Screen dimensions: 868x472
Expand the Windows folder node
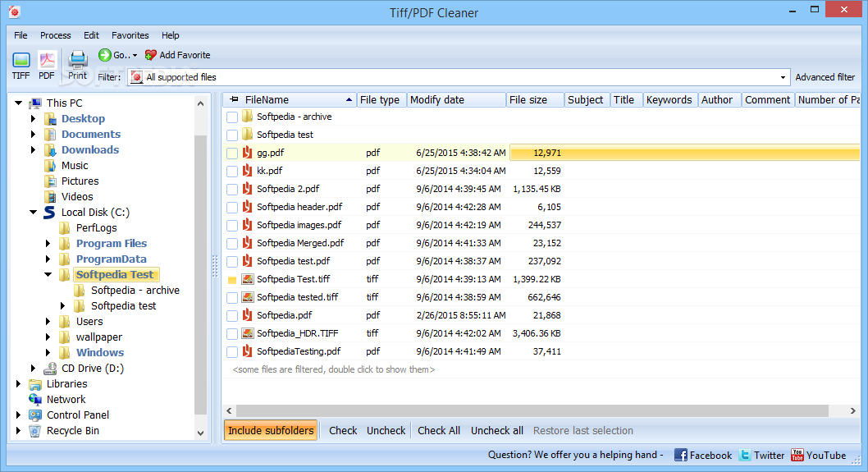(x=48, y=352)
